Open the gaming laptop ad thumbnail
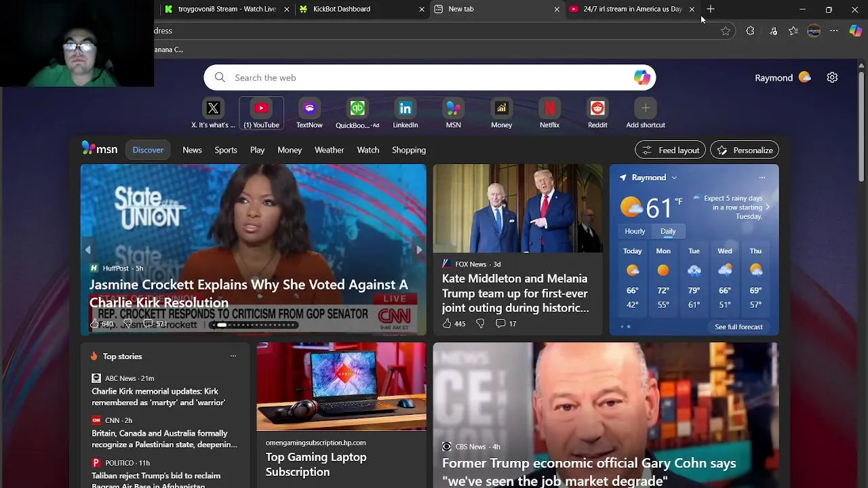The height and width of the screenshot is (488, 868). (x=341, y=386)
